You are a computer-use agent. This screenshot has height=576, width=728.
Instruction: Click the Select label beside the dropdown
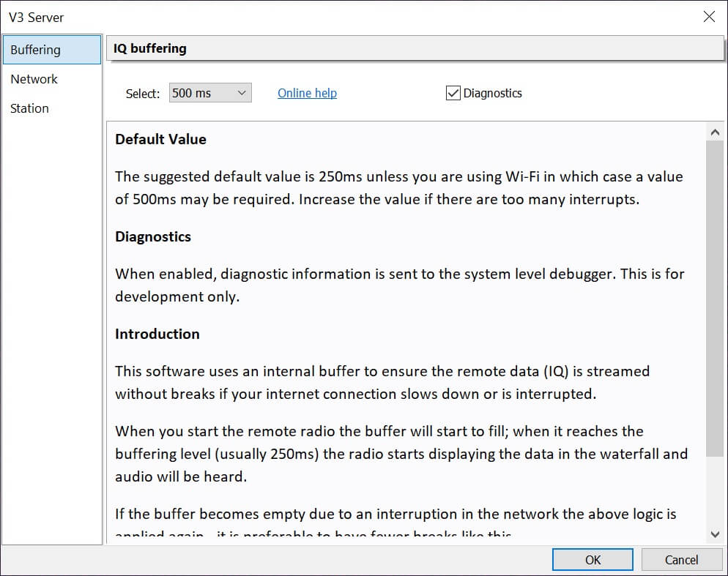pyautogui.click(x=143, y=94)
